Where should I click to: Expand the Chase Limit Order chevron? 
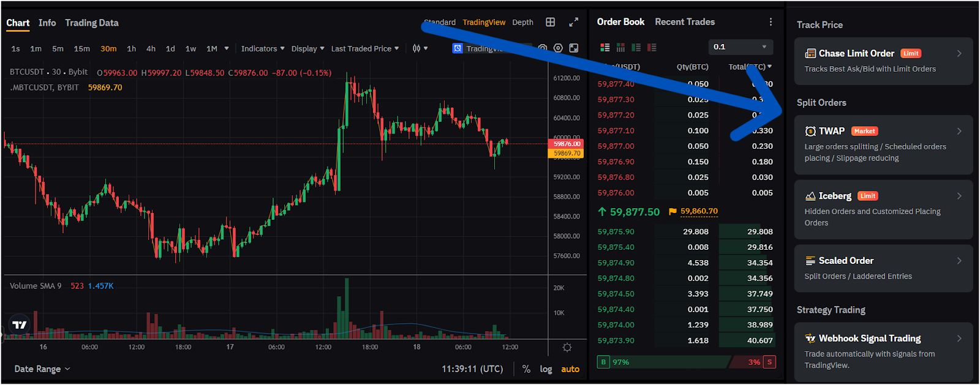tap(959, 53)
